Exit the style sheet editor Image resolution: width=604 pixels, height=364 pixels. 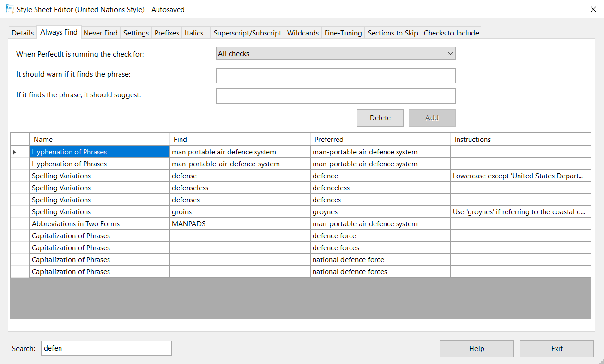click(x=556, y=349)
